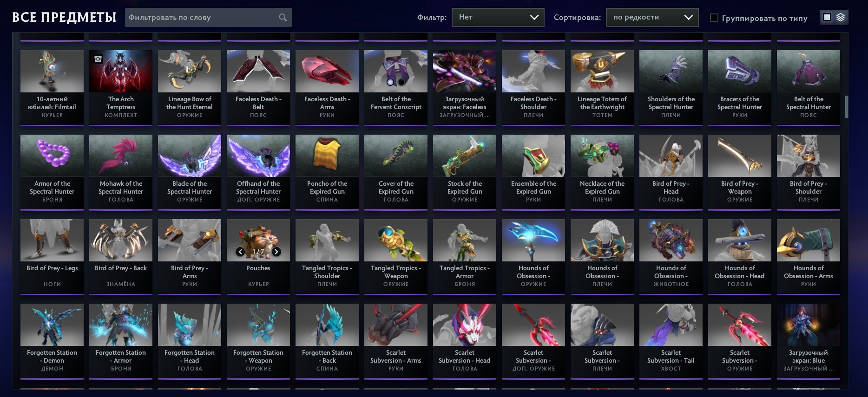
Task: Choose Scarlet Subversion - Tail item
Action: click(x=671, y=340)
